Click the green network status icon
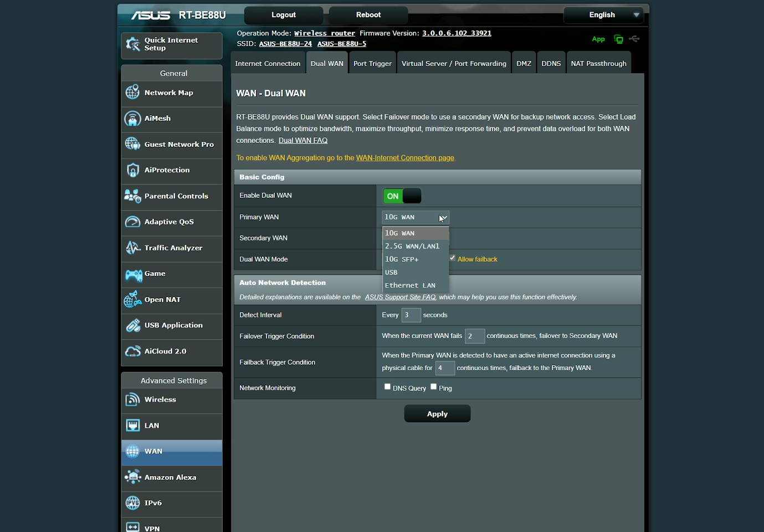Image resolution: width=764 pixels, height=532 pixels. 618,39
